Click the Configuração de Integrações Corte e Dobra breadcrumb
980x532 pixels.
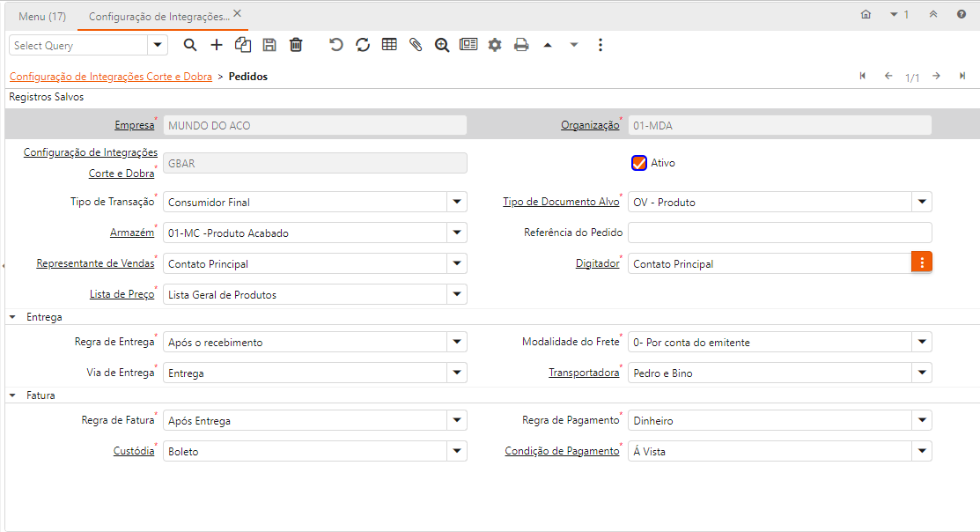[111, 77]
